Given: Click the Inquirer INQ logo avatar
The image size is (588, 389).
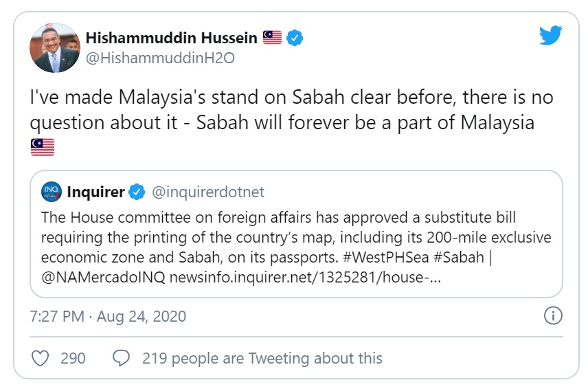Looking at the screenshot, I should coord(52,192).
